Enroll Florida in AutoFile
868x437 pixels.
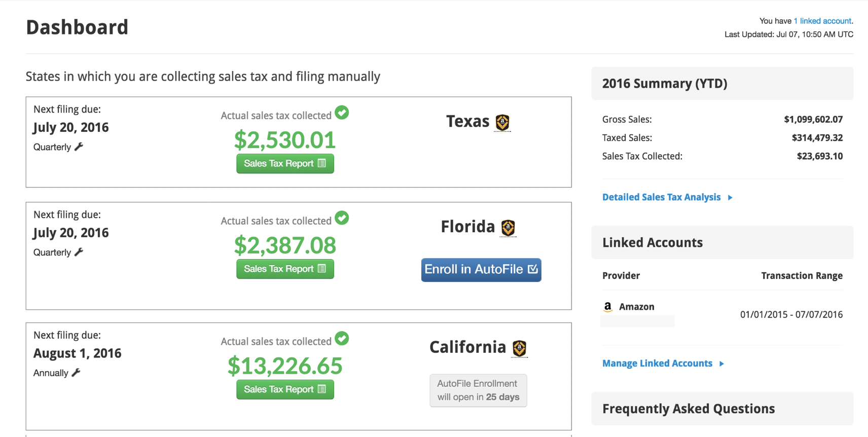tap(481, 270)
